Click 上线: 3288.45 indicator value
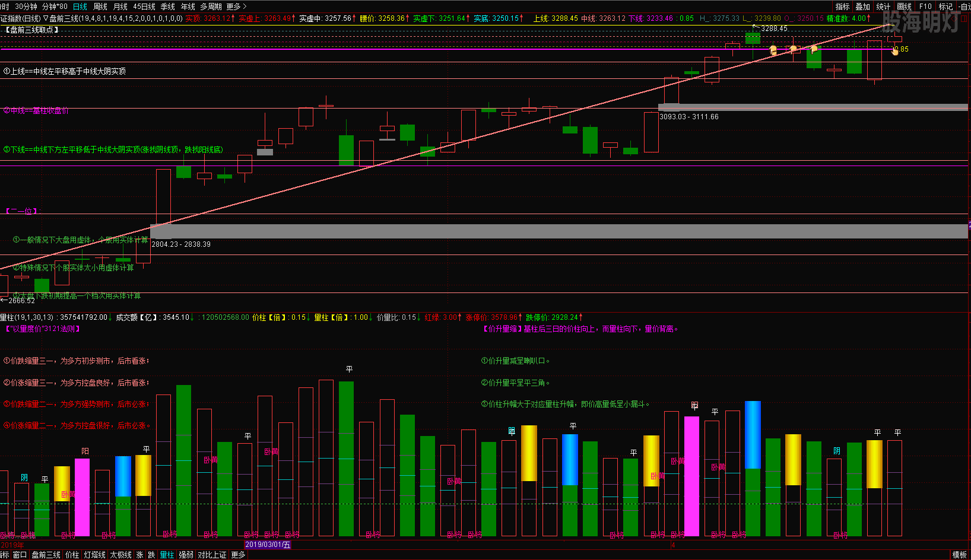 (556, 18)
